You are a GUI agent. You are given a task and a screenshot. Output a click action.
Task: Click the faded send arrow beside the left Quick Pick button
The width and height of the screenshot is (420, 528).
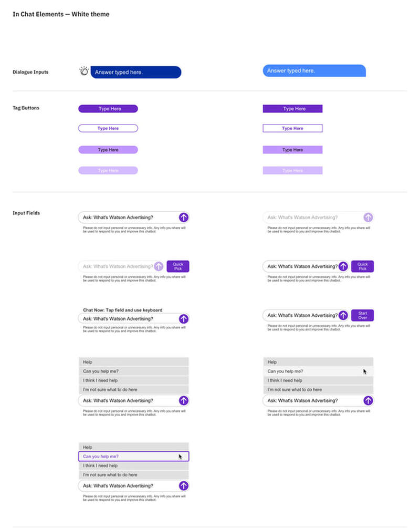coord(159,266)
